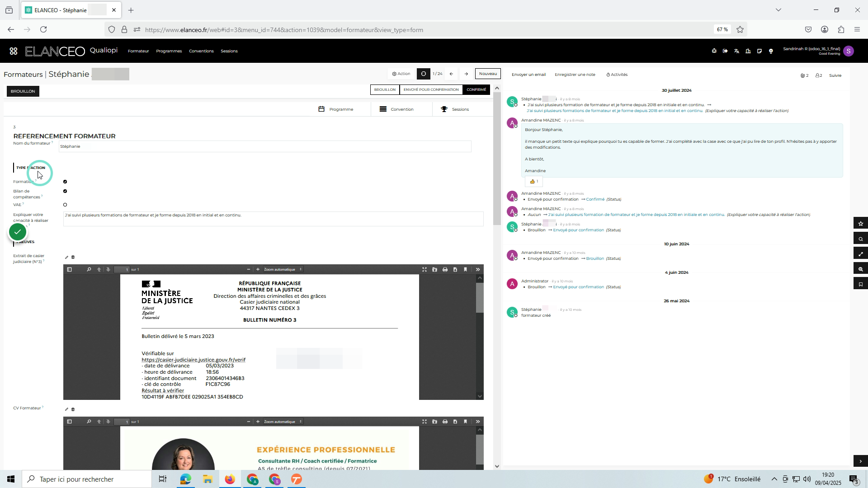
Task: Go to next record arrow
Action: pyautogui.click(x=466, y=74)
